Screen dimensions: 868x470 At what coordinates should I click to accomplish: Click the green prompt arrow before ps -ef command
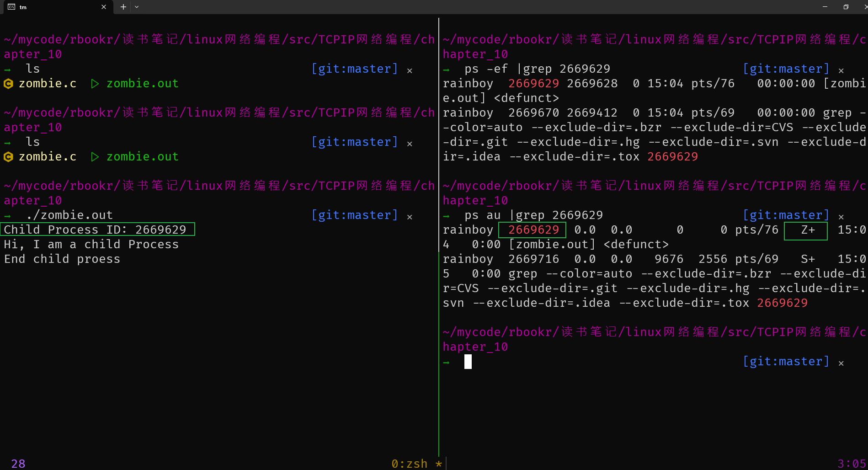coord(446,69)
